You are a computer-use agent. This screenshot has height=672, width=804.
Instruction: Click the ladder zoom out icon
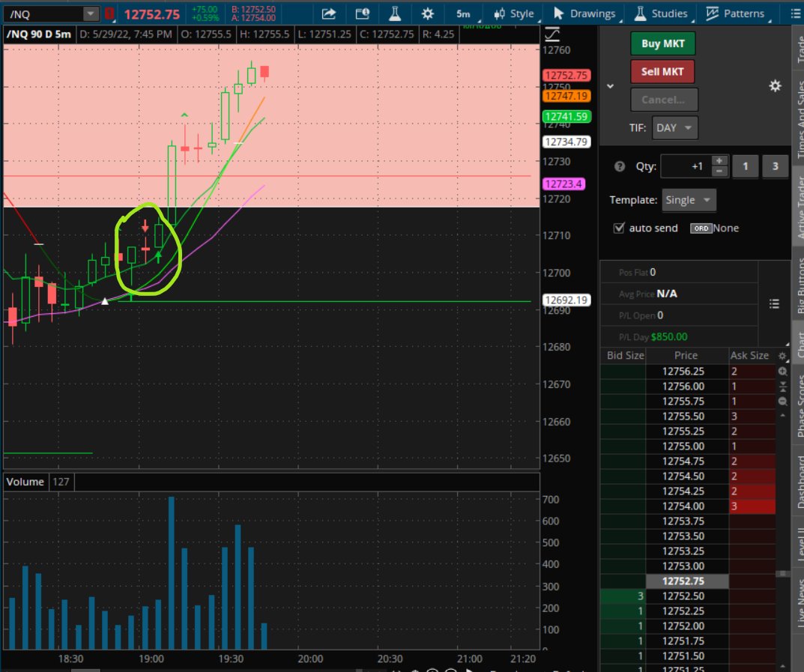(782, 401)
